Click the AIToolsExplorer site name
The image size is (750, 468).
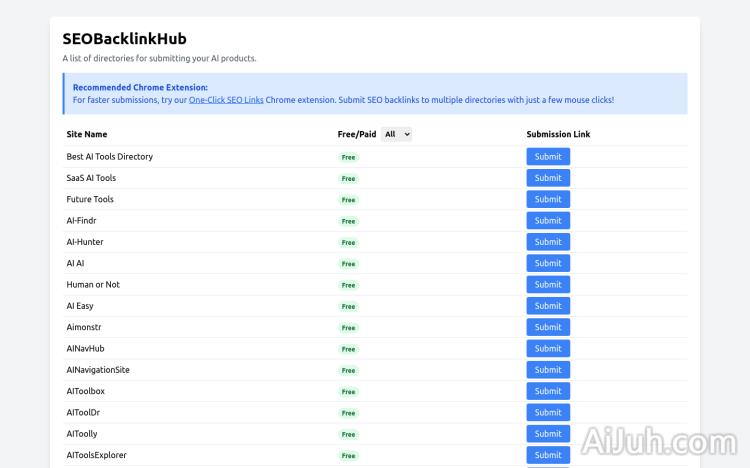point(97,455)
